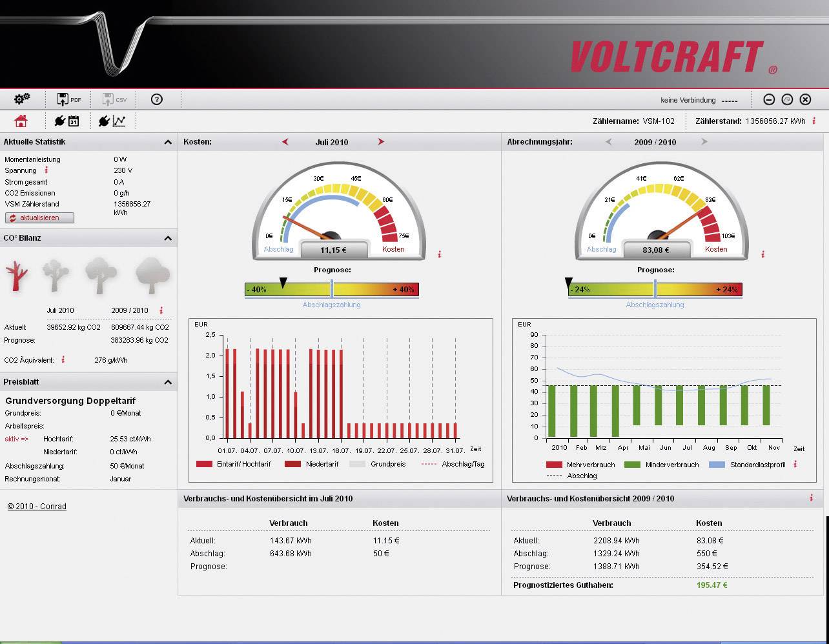Click the Abschlagszahlung 50 €/Monat value
Viewport: 829px width, 644px height.
point(127,466)
